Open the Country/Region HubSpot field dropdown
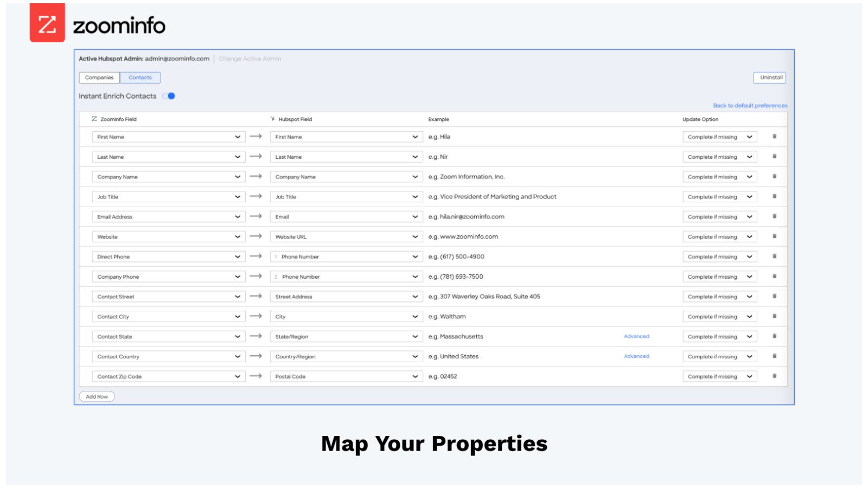The image size is (868, 488). (x=346, y=357)
